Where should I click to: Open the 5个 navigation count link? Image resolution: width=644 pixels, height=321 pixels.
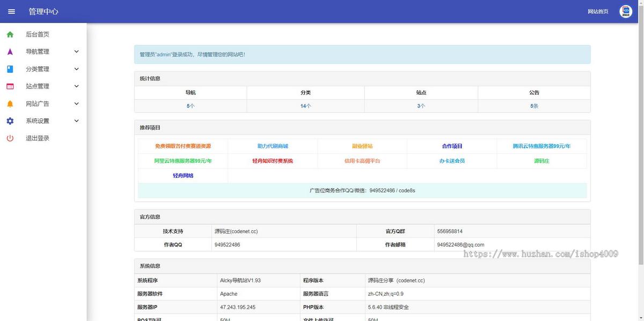(x=191, y=106)
